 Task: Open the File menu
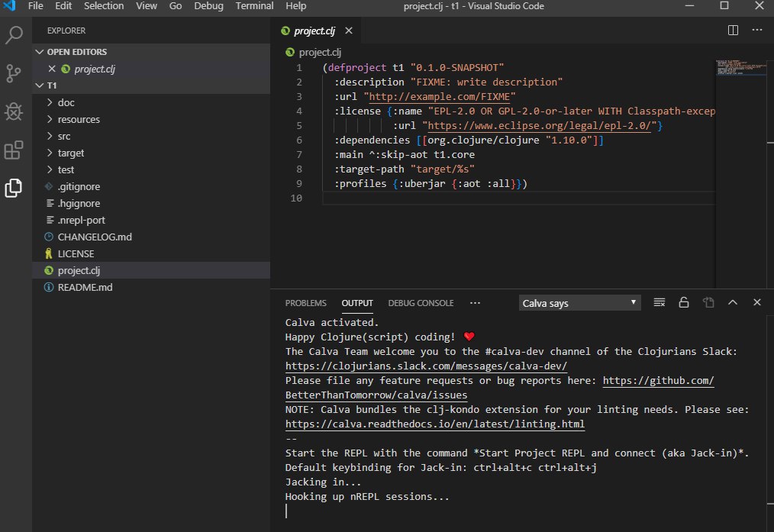point(36,6)
